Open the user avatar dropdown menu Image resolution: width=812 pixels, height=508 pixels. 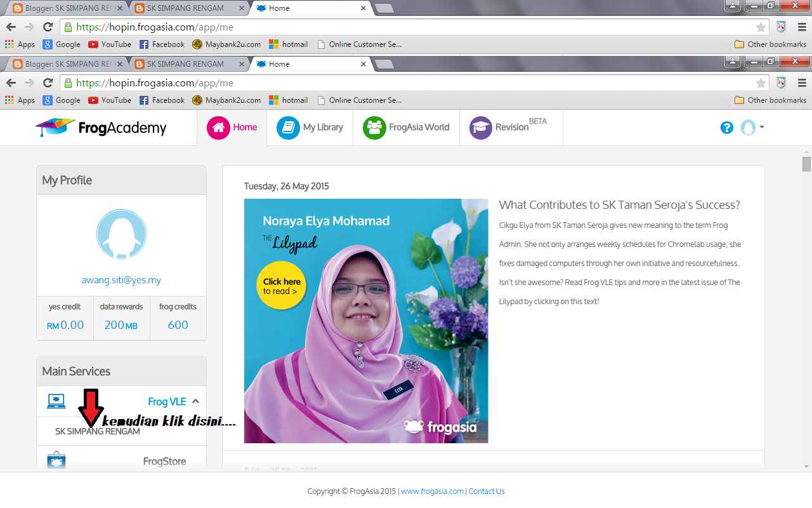752,128
